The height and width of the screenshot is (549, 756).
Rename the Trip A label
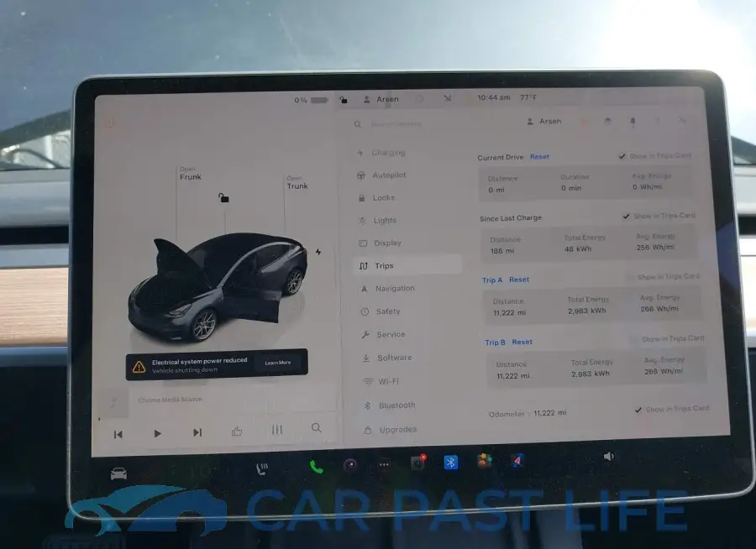pyautogui.click(x=492, y=280)
